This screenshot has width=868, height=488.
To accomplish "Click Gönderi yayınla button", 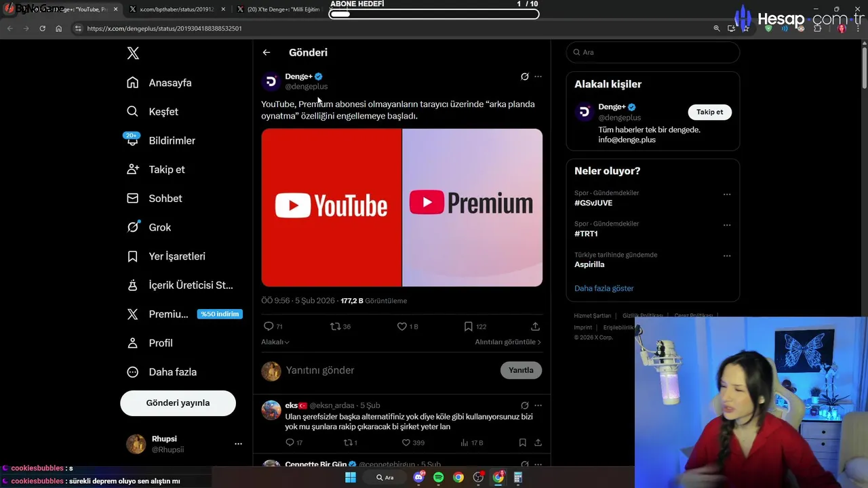I will [178, 403].
